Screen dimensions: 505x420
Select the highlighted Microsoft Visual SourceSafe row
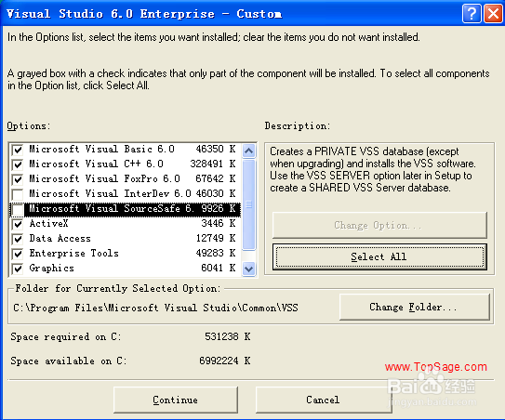pyautogui.click(x=126, y=209)
